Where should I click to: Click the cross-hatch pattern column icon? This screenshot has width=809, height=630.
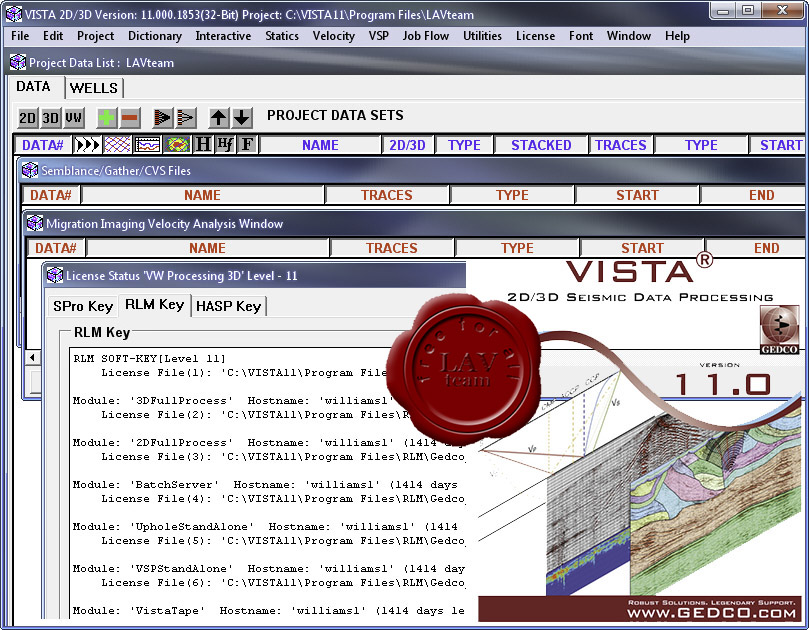pyautogui.click(x=118, y=145)
